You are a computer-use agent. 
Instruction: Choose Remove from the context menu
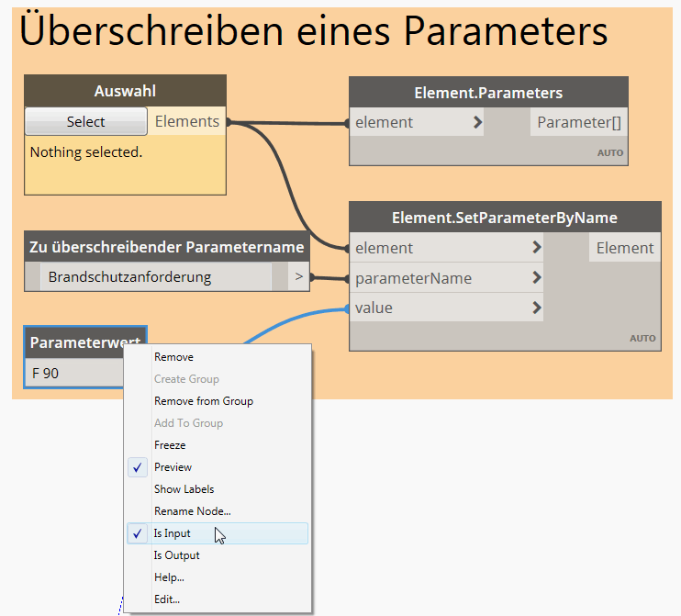click(x=173, y=357)
